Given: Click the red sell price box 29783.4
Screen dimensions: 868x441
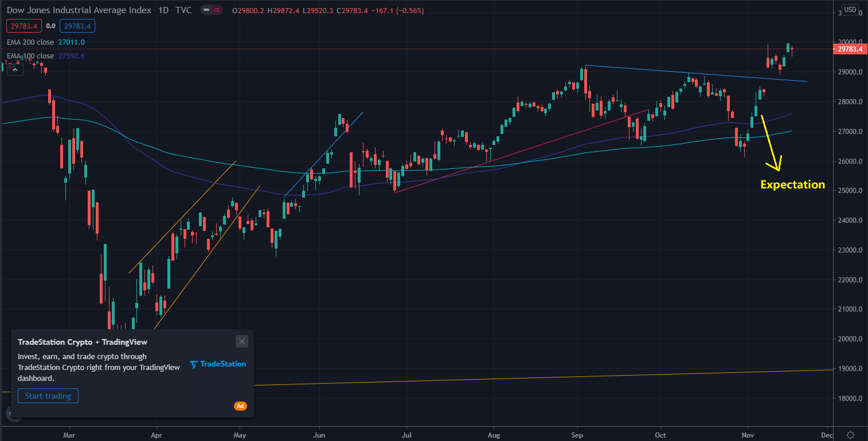Looking at the screenshot, I should [22, 26].
